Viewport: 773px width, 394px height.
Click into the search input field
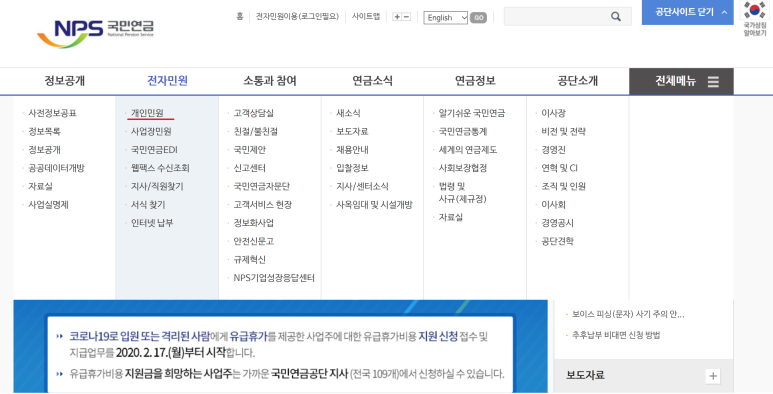(x=558, y=17)
